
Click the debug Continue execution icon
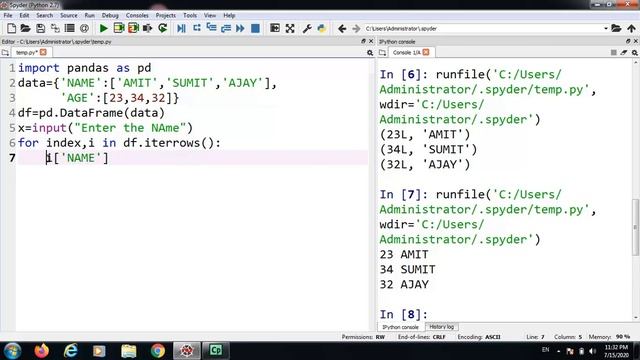point(240,28)
